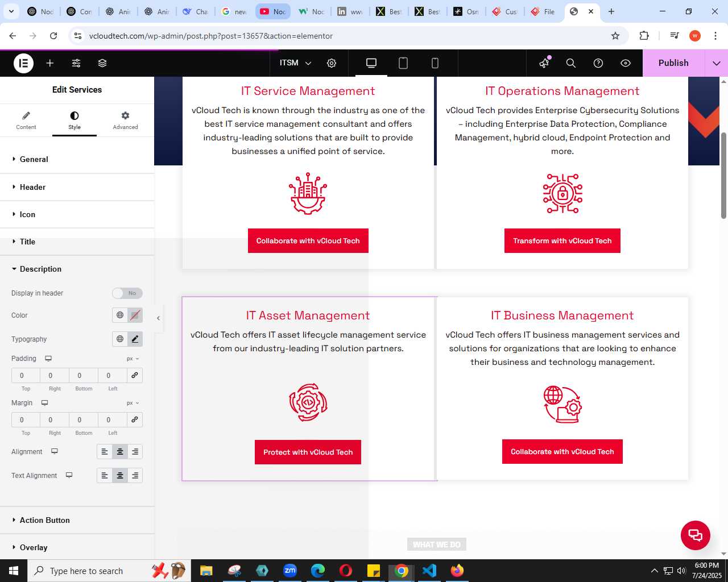Expand the Overlay section
The image size is (728, 582).
77,547
